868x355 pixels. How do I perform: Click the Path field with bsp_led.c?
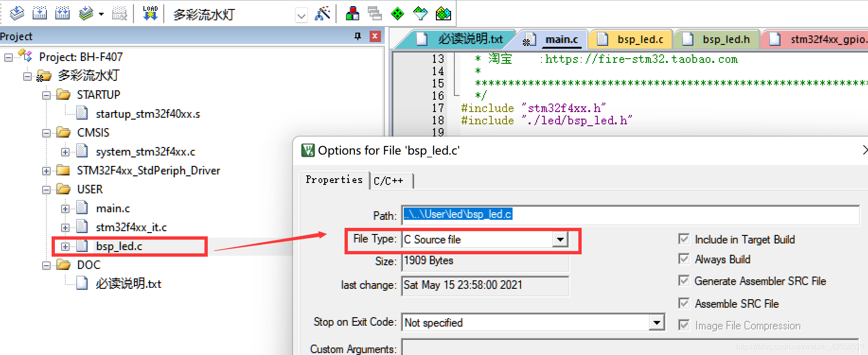630,215
